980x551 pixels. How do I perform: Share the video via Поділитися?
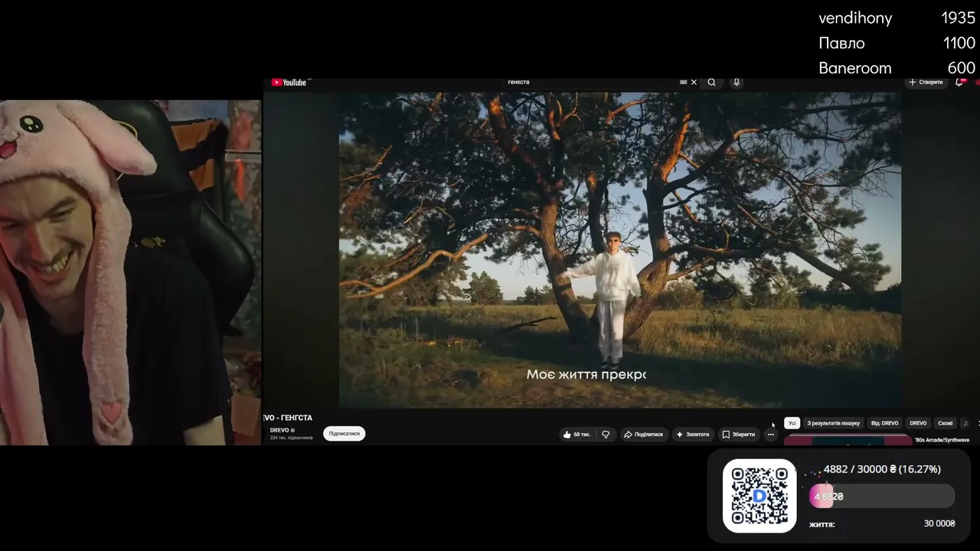[x=643, y=435]
